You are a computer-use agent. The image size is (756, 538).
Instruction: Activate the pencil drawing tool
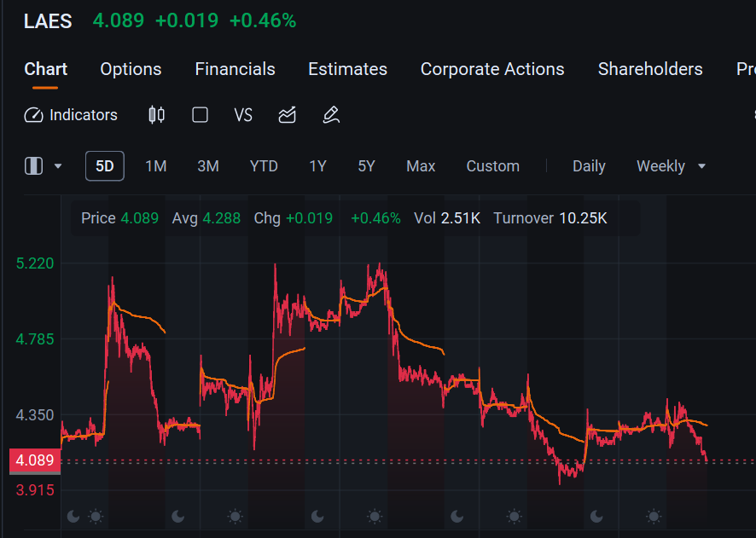click(x=331, y=115)
